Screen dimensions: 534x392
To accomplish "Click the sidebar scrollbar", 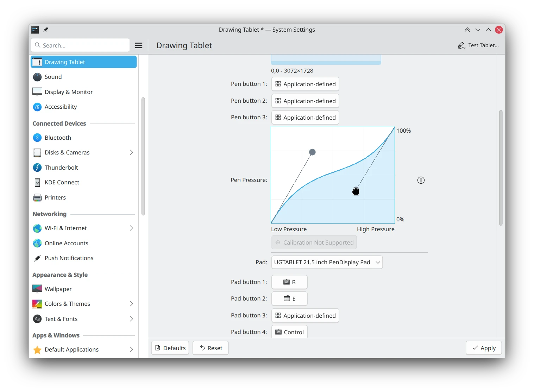I will click(143, 156).
